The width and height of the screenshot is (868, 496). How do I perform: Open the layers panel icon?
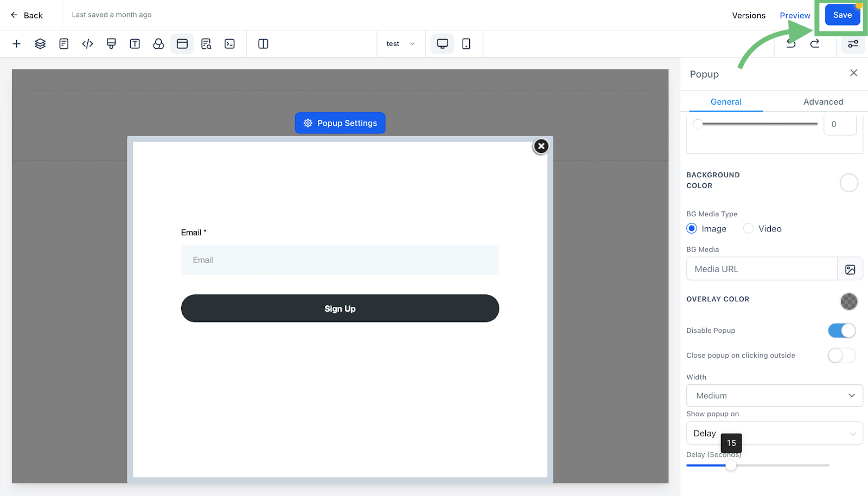click(x=40, y=44)
